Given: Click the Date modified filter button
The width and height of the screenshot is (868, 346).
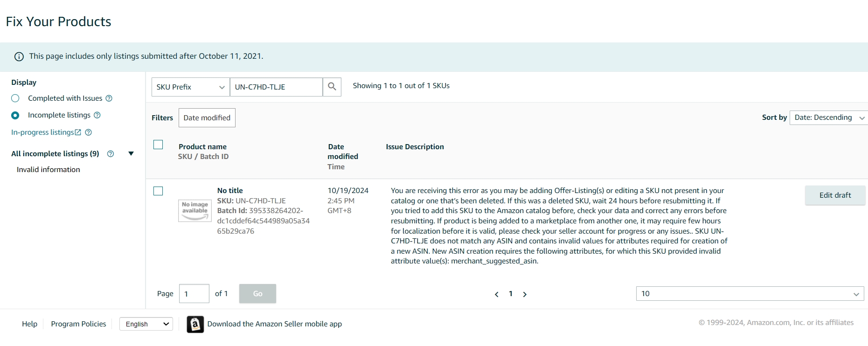Looking at the screenshot, I should pyautogui.click(x=207, y=118).
